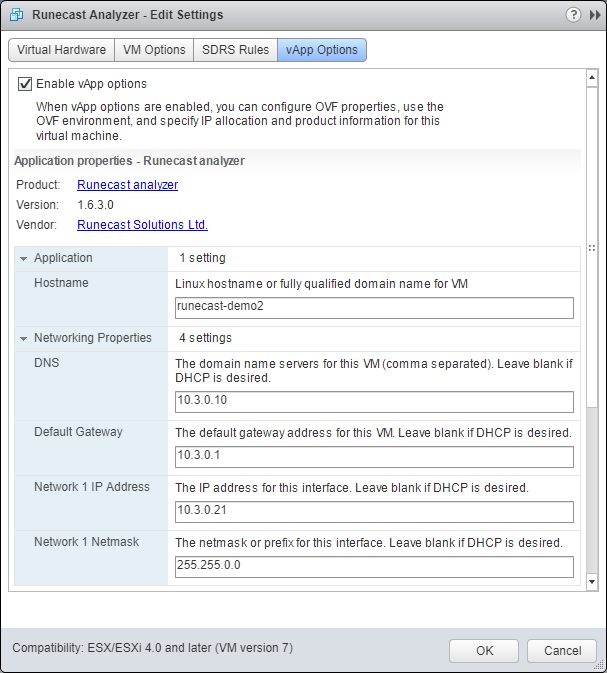Uncheck Enable vApp options checkbox
The image size is (607, 673).
pos(25,84)
